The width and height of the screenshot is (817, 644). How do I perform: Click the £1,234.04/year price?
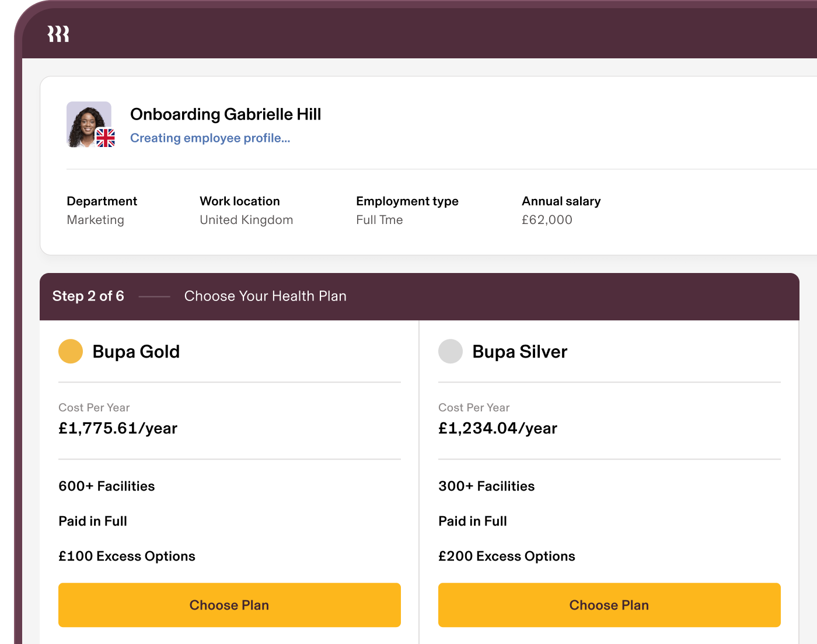(498, 428)
